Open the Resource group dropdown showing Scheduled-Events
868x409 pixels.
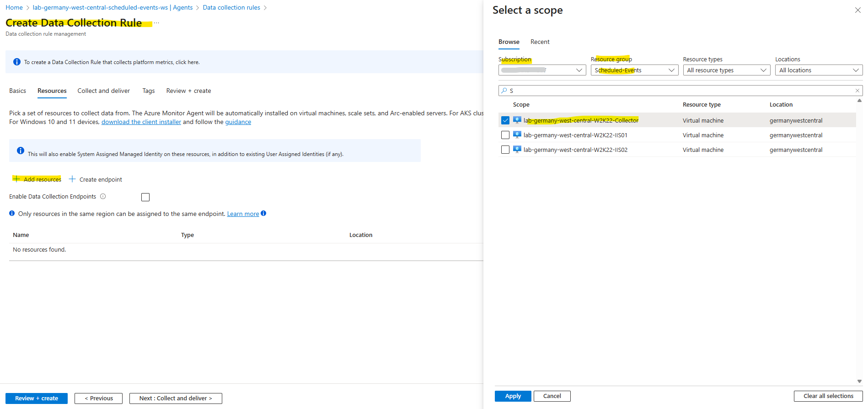(x=634, y=70)
